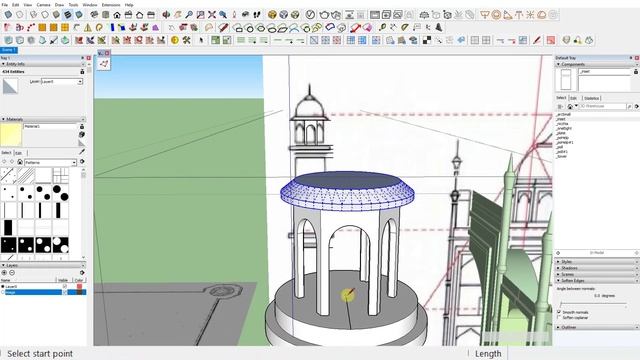Click the materials home icon
The image size is (640, 360).
20,162
